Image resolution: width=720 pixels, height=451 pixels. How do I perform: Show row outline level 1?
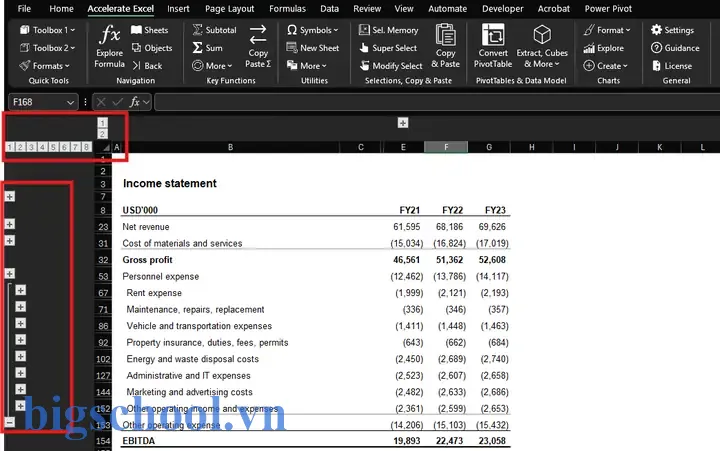coord(10,147)
